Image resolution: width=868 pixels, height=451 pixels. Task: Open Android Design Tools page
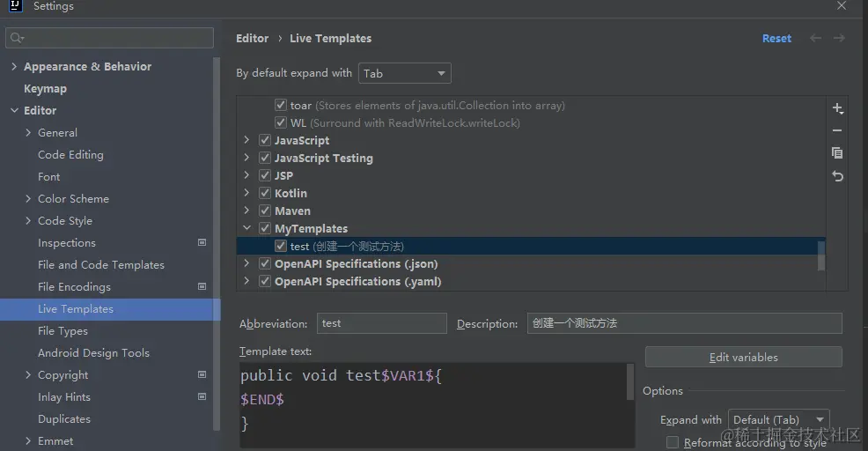coord(93,353)
